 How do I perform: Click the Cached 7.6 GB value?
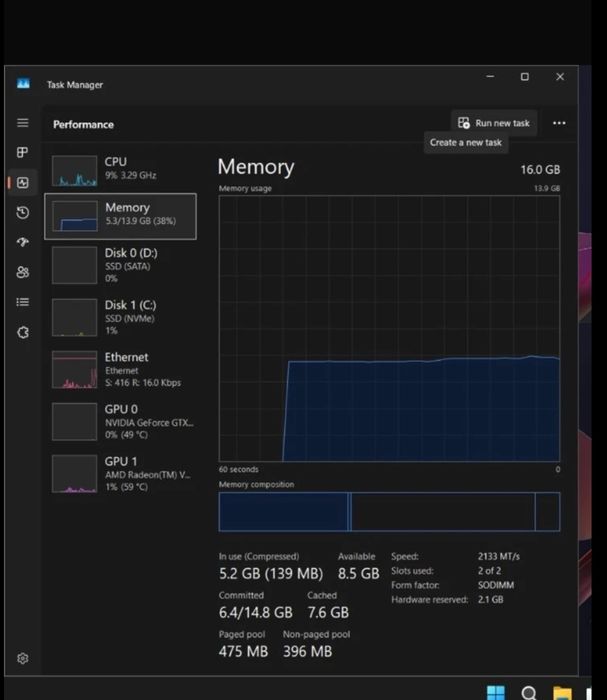point(328,612)
